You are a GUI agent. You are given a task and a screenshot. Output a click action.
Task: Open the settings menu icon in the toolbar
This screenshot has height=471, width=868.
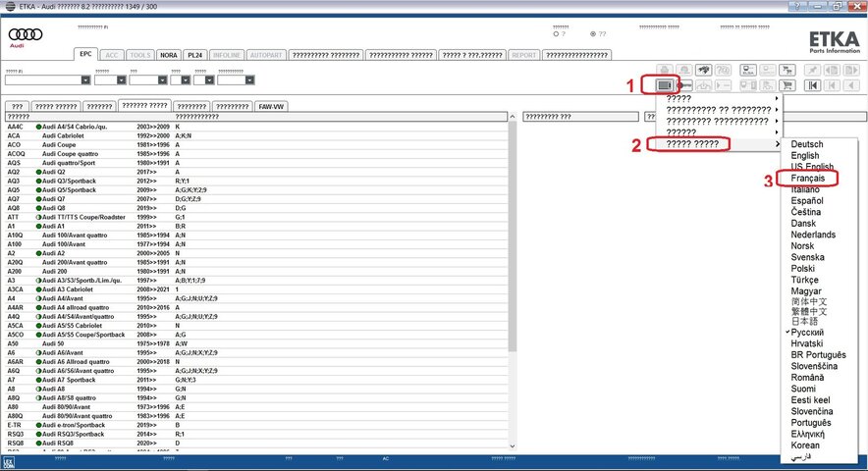click(664, 85)
